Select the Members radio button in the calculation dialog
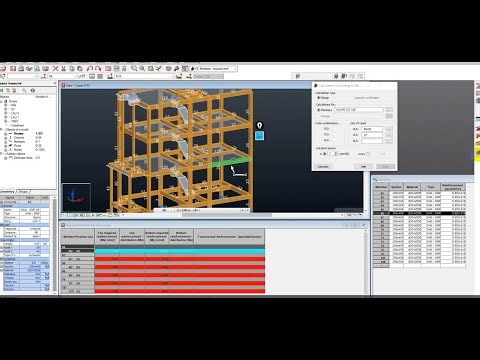Image resolution: width=480 pixels, height=360 pixels. coord(319,110)
